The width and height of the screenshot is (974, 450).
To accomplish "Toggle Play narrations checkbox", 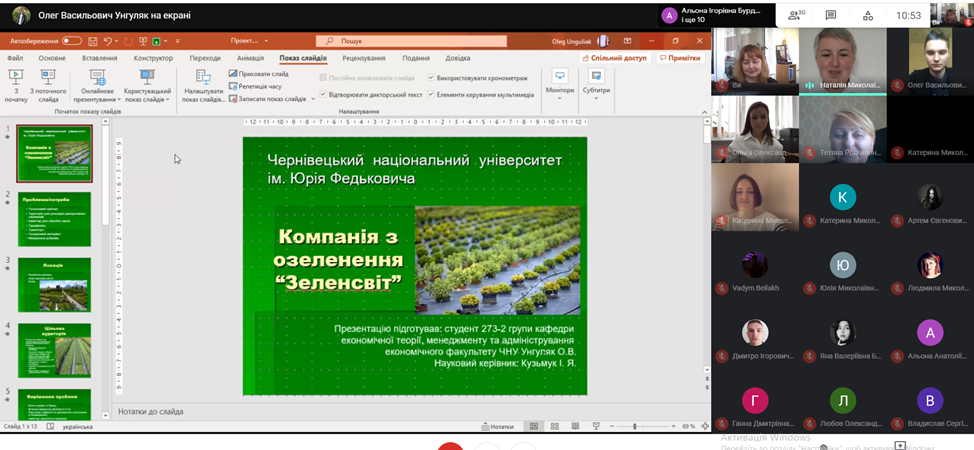I will 322,94.
